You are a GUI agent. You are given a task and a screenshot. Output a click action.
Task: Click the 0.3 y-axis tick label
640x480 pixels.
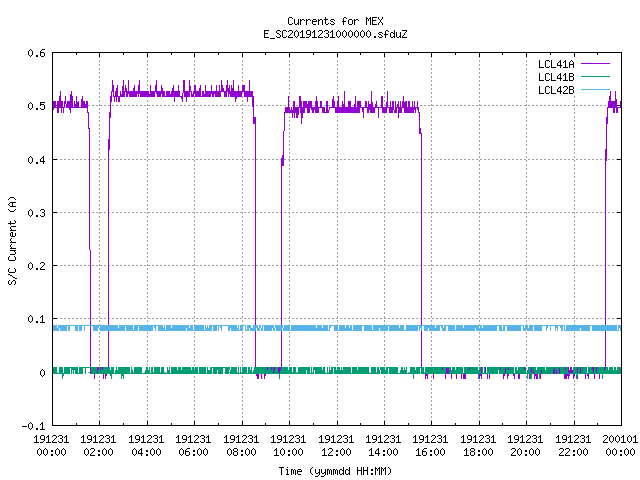(36, 213)
